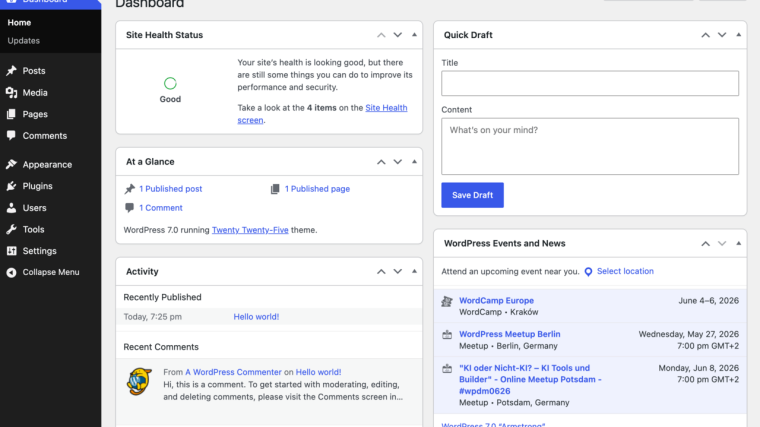Viewport: 760px width, 427px height.
Task: Open the 1 Published page link
Action: pyautogui.click(x=317, y=189)
